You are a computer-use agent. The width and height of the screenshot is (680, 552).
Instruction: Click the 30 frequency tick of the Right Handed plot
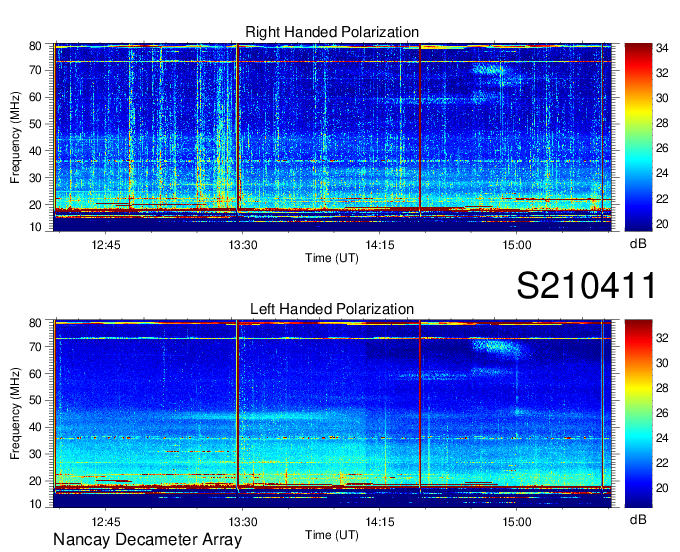[35, 178]
